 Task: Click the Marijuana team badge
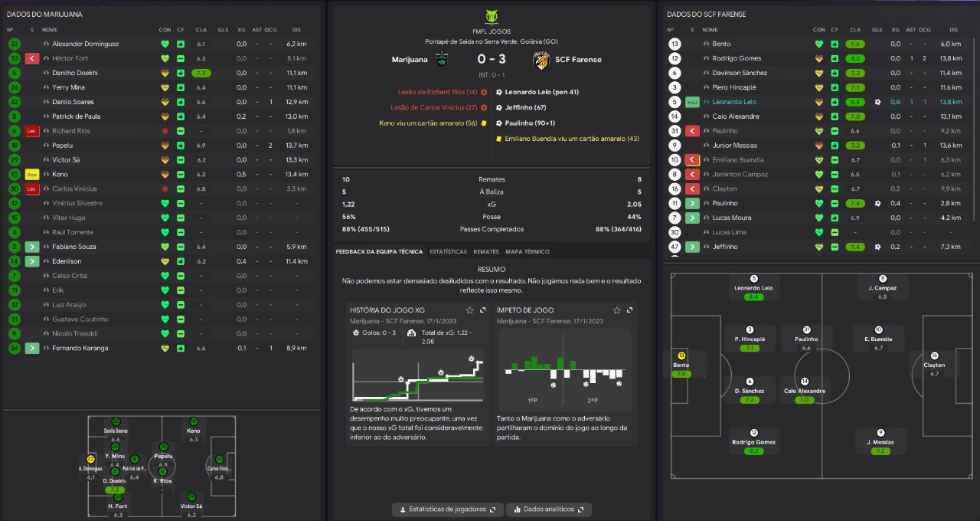[x=442, y=60]
